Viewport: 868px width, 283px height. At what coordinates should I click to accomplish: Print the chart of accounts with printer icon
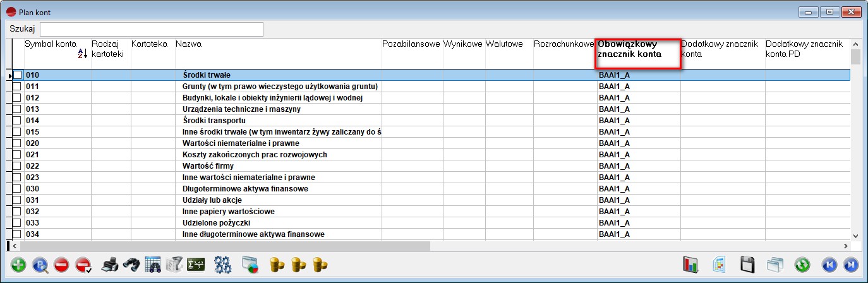click(x=110, y=265)
